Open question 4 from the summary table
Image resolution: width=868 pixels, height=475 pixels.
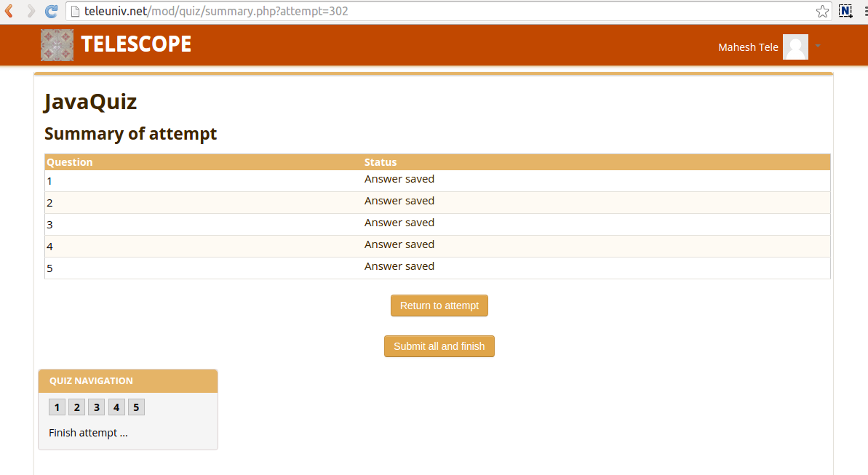click(49, 247)
